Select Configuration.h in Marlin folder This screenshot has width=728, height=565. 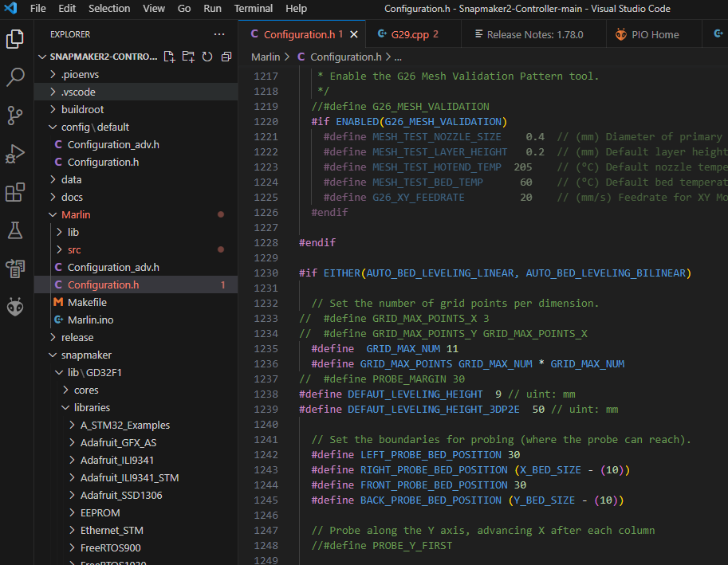pos(136,284)
